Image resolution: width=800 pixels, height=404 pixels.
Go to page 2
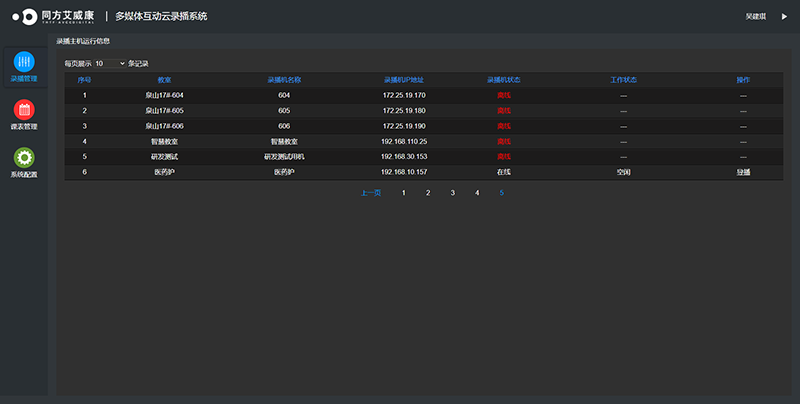click(x=428, y=192)
